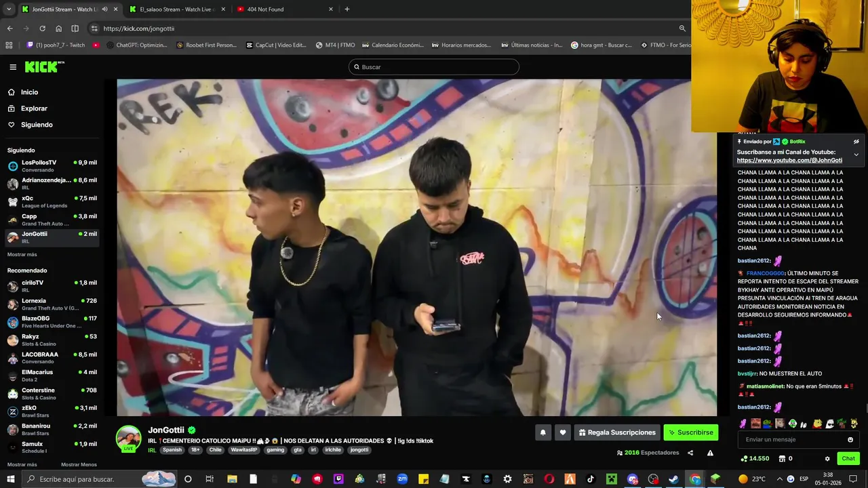Image resolution: width=868 pixels, height=488 pixels.
Task: Toggle follow heart button
Action: 562,432
